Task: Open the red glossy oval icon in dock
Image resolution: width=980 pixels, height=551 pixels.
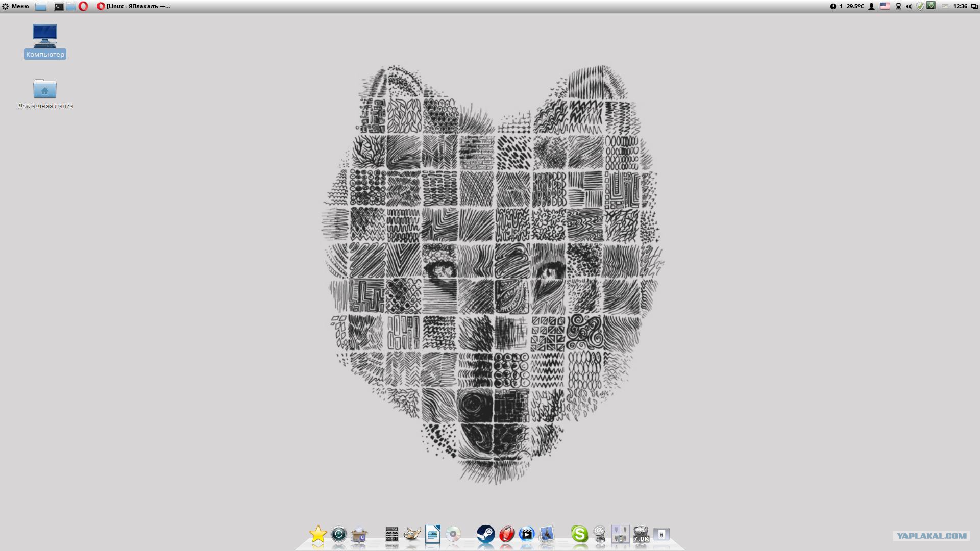Action: click(506, 534)
